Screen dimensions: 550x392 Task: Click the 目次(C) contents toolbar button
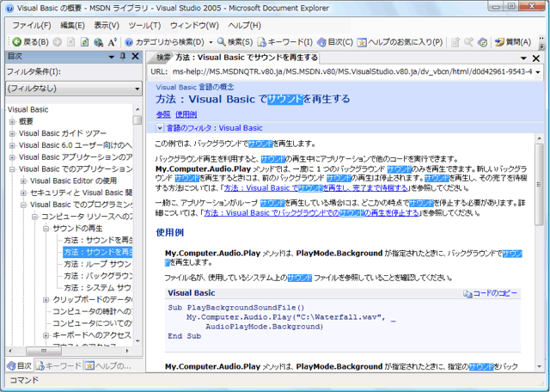(x=335, y=42)
